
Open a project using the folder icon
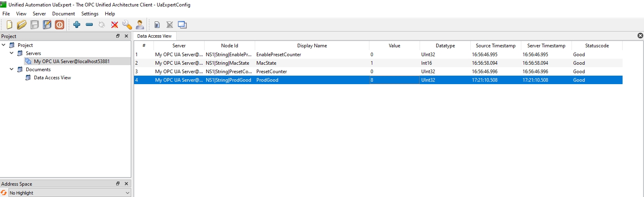tap(22, 25)
